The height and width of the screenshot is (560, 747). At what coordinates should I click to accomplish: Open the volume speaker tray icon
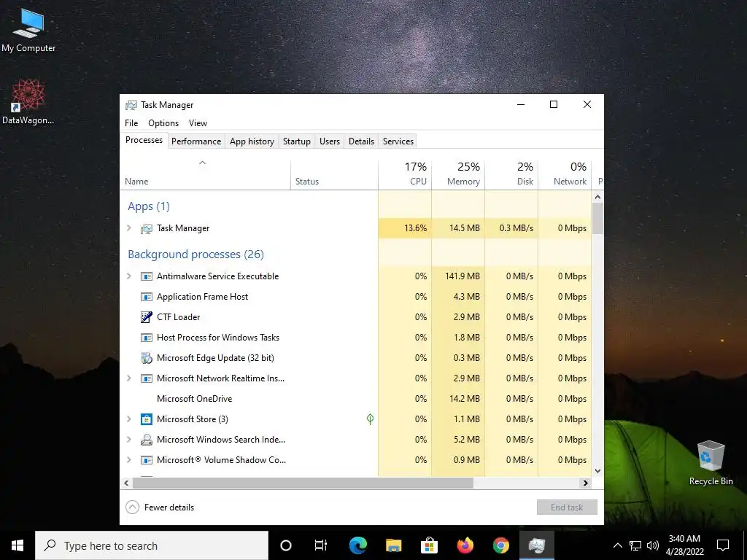[653, 545]
